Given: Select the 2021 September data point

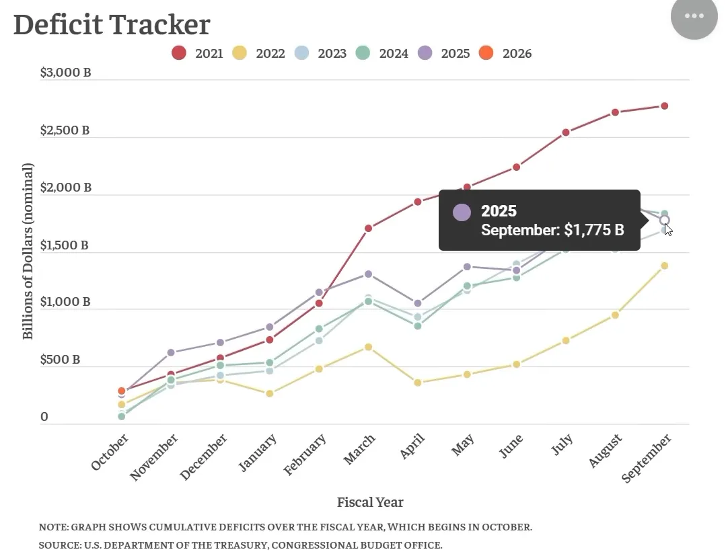Looking at the screenshot, I should click(664, 106).
